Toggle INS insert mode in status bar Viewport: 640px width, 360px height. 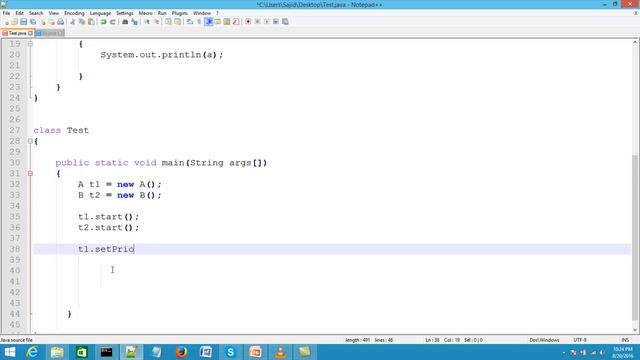click(x=625, y=340)
